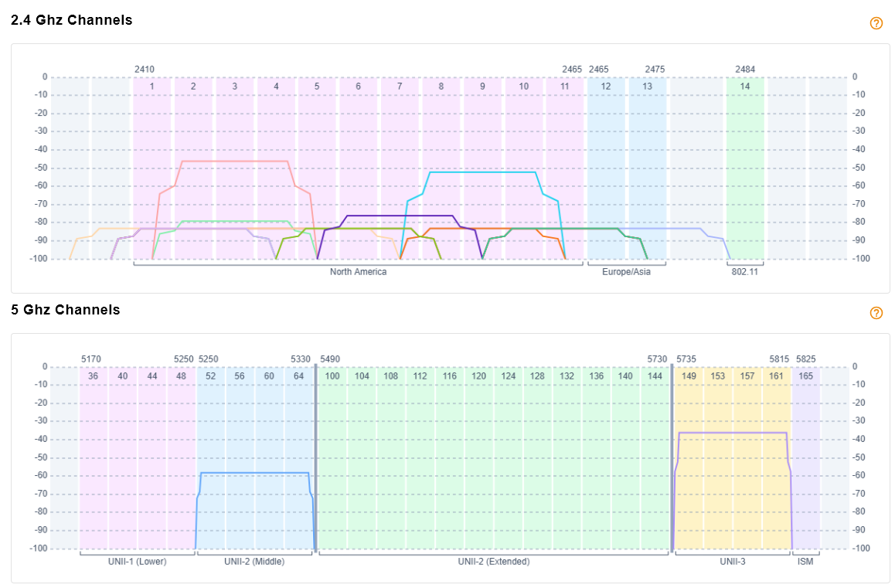895x588 pixels.
Task: Select the "5 Ghz Channels" heading
Action: coord(66,309)
